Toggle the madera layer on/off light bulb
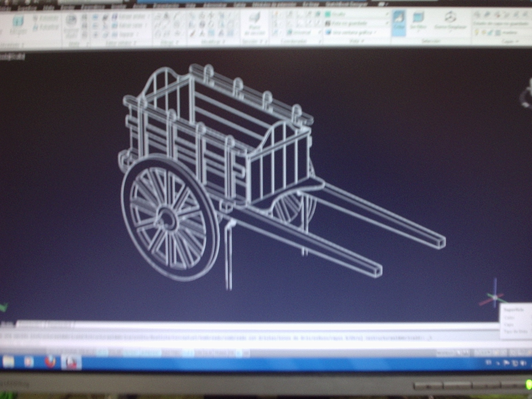The height and width of the screenshot is (399, 532). 477,33
